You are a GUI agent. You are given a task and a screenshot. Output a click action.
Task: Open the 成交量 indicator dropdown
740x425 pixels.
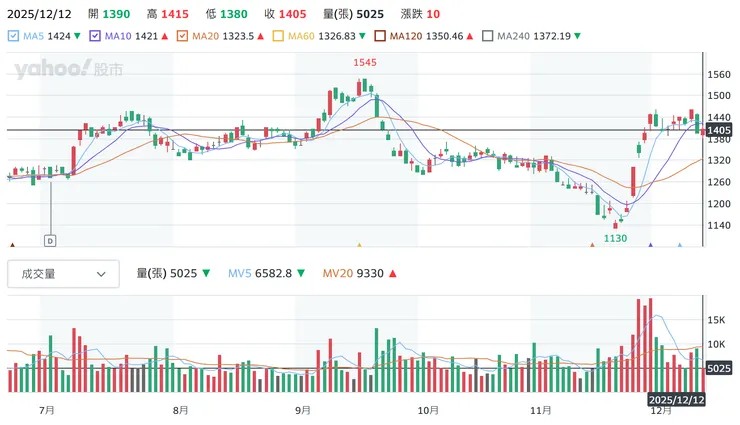63,273
